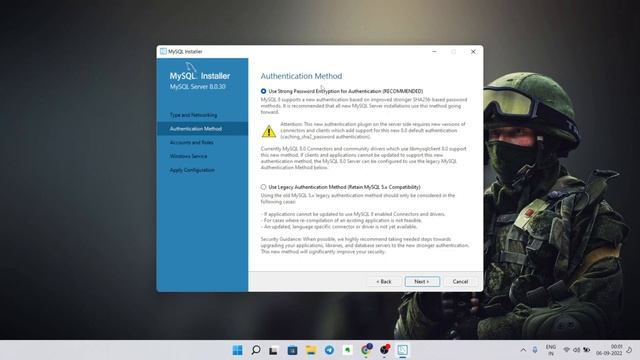The height and width of the screenshot is (360, 640).
Task: Click the Next button
Action: pyautogui.click(x=422, y=282)
